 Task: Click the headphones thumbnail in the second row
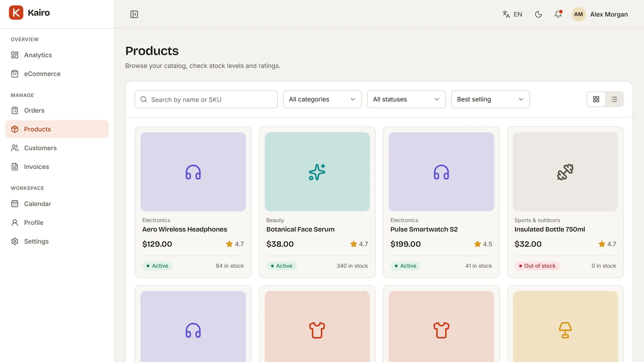[x=193, y=326]
